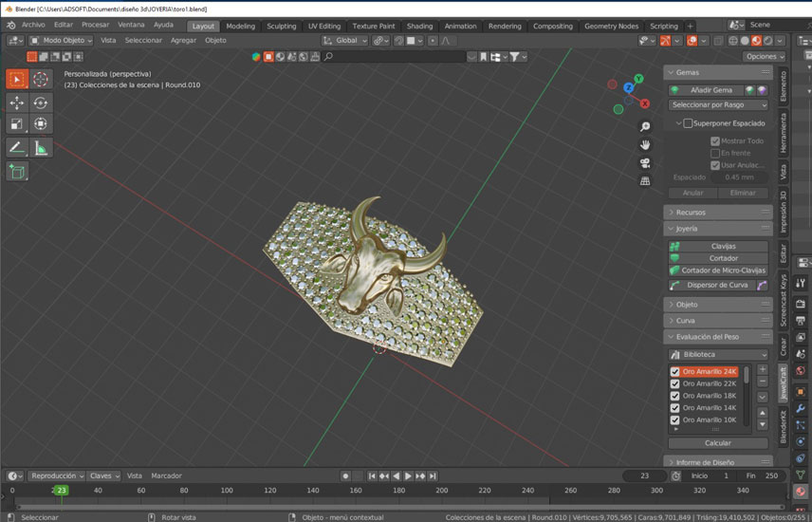The height and width of the screenshot is (522, 812).
Task: Click the current frame number field
Action: (646, 475)
